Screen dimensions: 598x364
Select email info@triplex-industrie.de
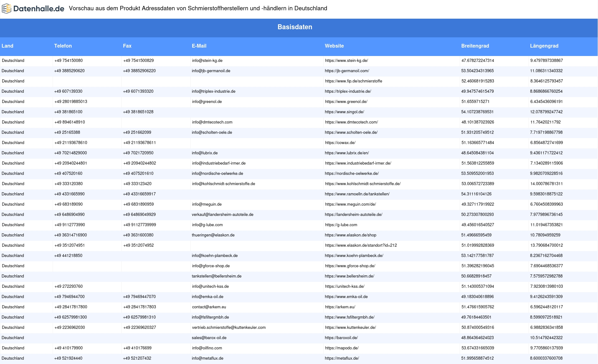click(x=214, y=91)
